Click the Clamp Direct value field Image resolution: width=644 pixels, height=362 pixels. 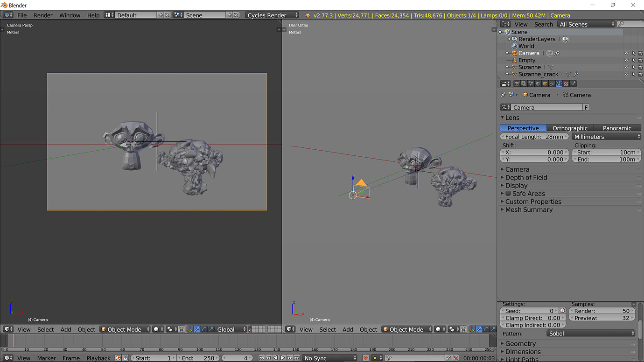click(532, 318)
